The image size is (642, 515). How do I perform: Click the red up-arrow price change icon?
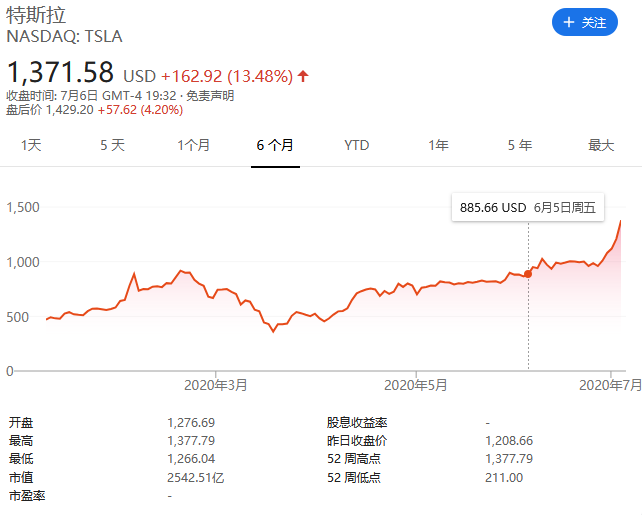(303, 76)
